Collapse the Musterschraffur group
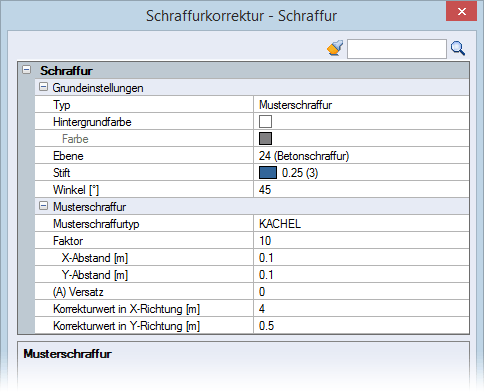484x392 pixels. click(x=43, y=206)
